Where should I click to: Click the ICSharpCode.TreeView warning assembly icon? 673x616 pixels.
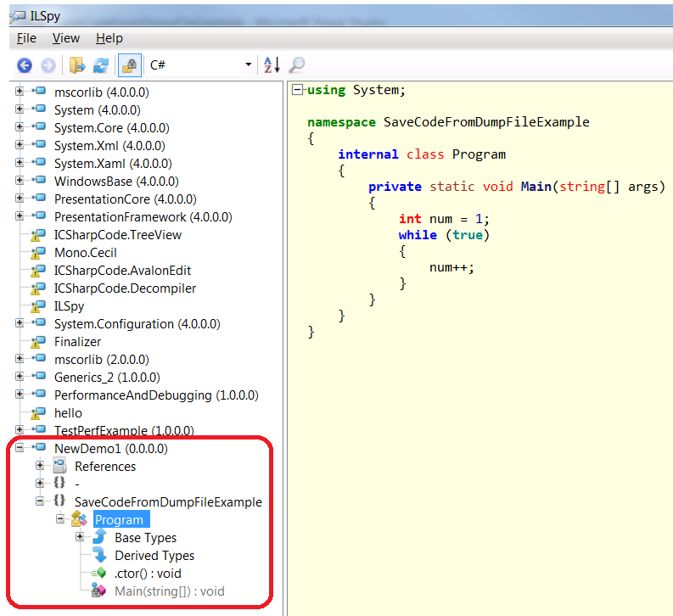(x=38, y=235)
